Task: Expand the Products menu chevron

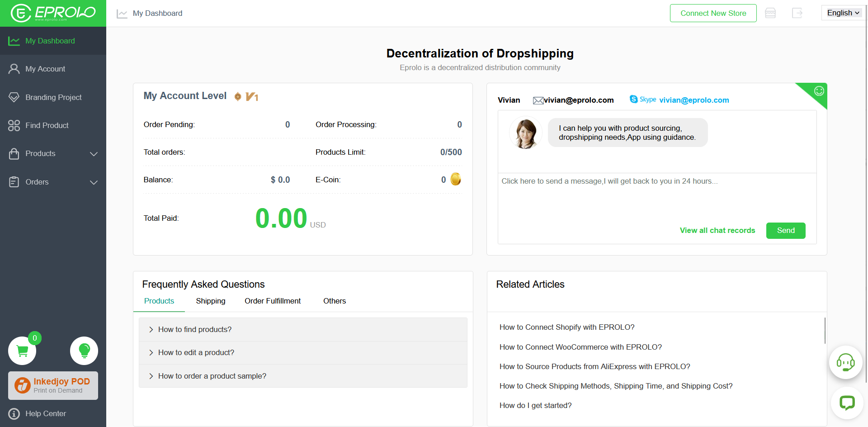Action: click(x=94, y=154)
